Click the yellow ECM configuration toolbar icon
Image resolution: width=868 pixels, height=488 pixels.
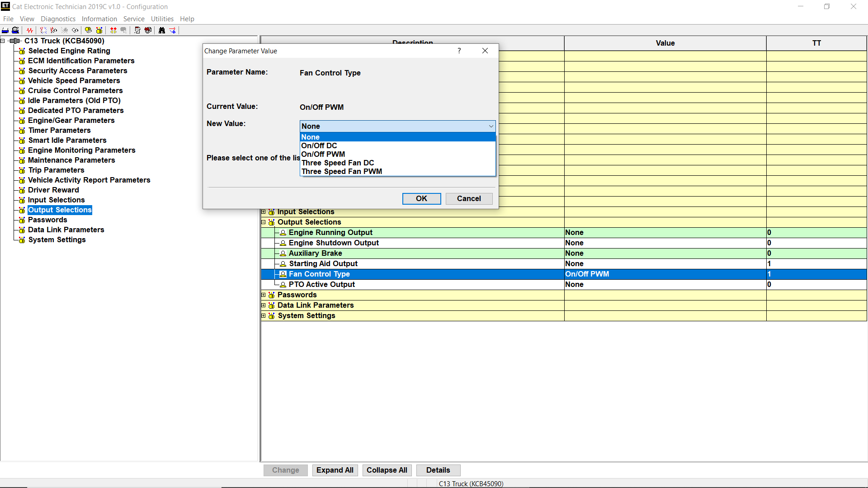point(99,30)
